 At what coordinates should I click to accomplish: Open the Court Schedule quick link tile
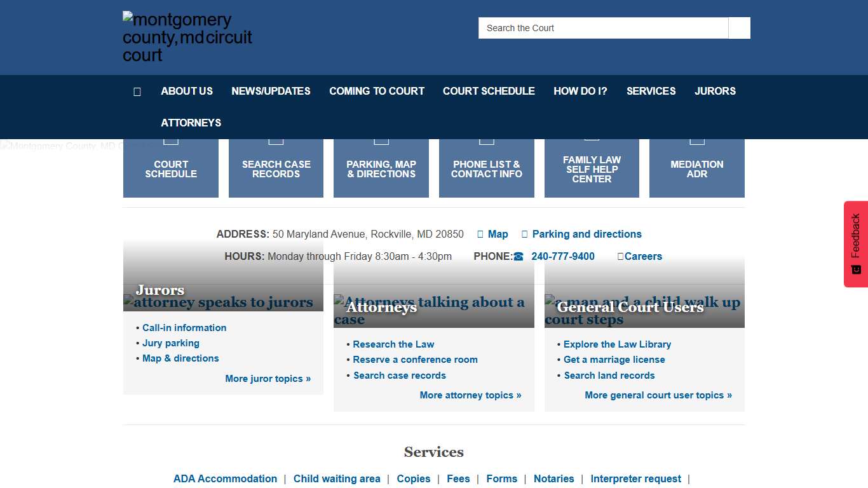(x=171, y=168)
